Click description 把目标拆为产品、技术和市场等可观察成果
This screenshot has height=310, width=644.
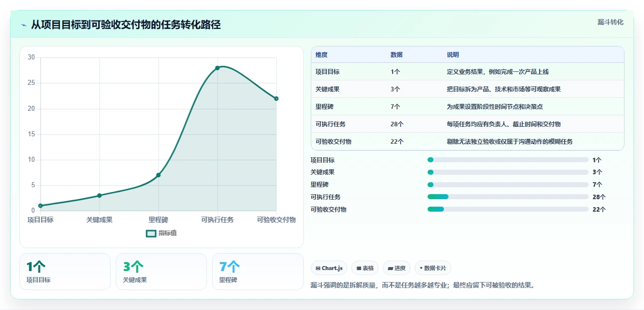pos(504,89)
